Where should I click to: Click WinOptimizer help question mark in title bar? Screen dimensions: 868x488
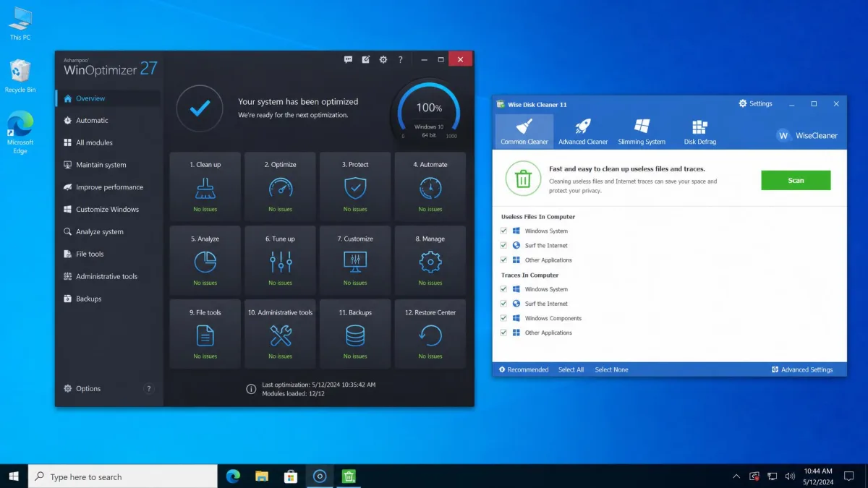click(401, 60)
